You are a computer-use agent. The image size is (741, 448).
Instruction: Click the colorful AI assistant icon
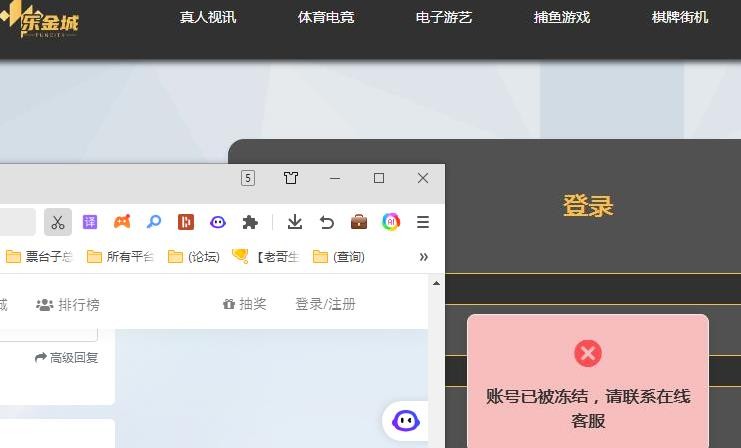391,222
